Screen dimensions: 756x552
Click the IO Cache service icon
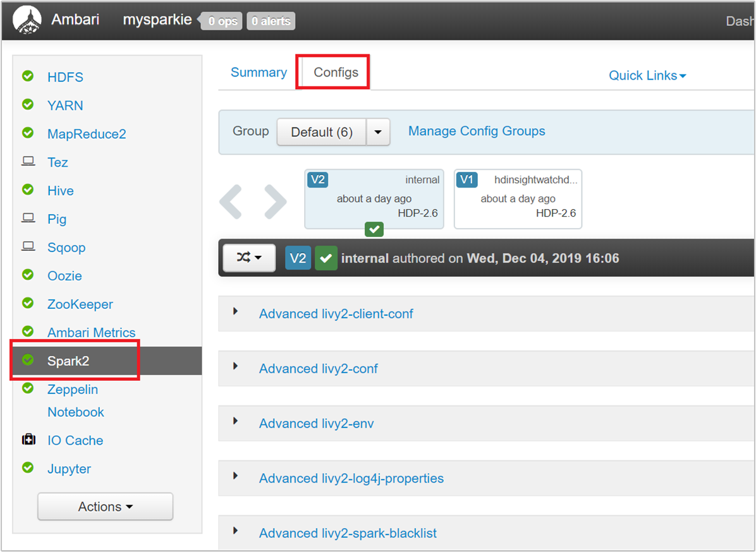[28, 440]
